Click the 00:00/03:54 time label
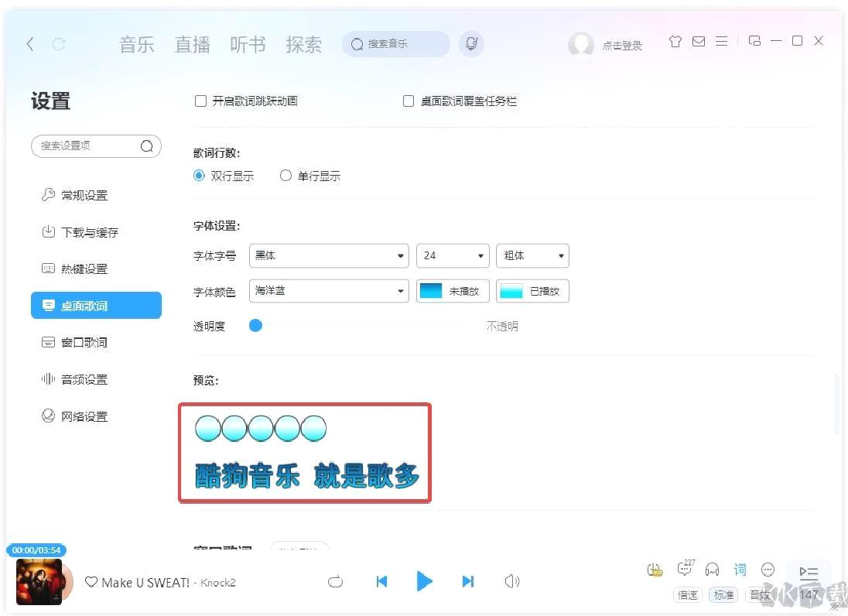The height and width of the screenshot is (616, 848). [x=36, y=550]
